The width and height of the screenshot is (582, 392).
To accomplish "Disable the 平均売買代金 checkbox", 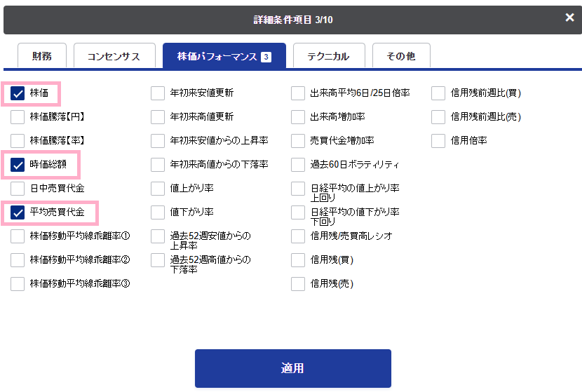I will pyautogui.click(x=18, y=212).
